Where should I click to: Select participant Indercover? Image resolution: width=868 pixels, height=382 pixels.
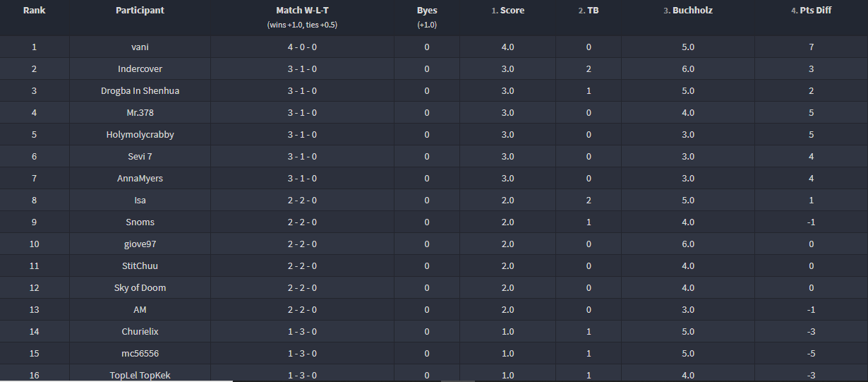coord(140,69)
